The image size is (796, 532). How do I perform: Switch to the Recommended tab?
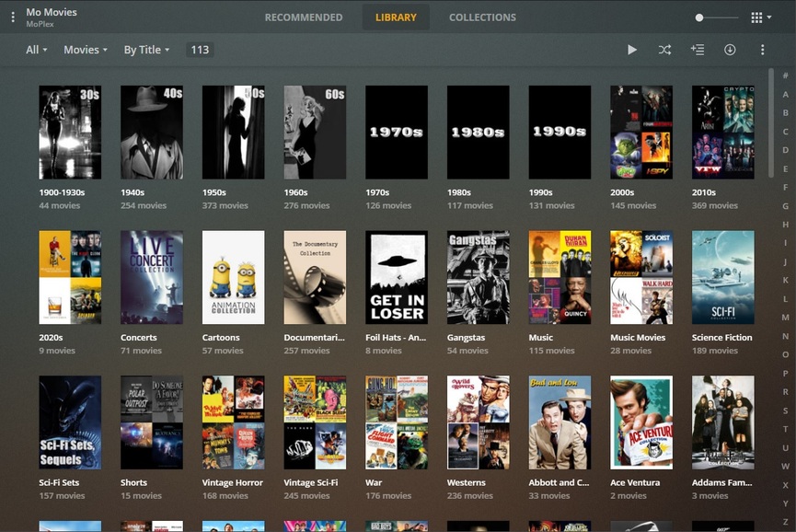coord(304,17)
